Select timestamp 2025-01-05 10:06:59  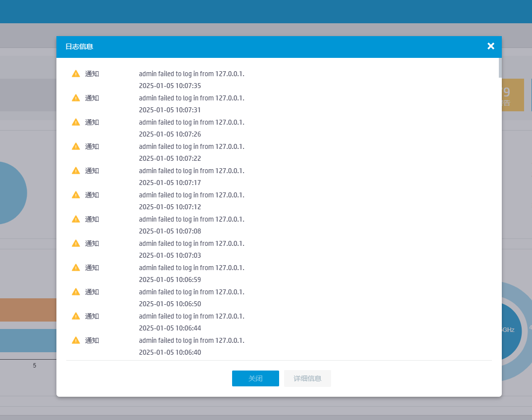click(170, 280)
